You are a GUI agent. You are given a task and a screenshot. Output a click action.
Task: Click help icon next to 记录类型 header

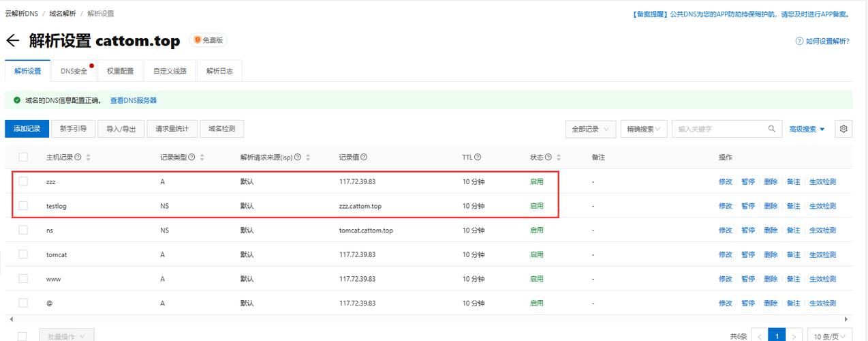click(191, 157)
